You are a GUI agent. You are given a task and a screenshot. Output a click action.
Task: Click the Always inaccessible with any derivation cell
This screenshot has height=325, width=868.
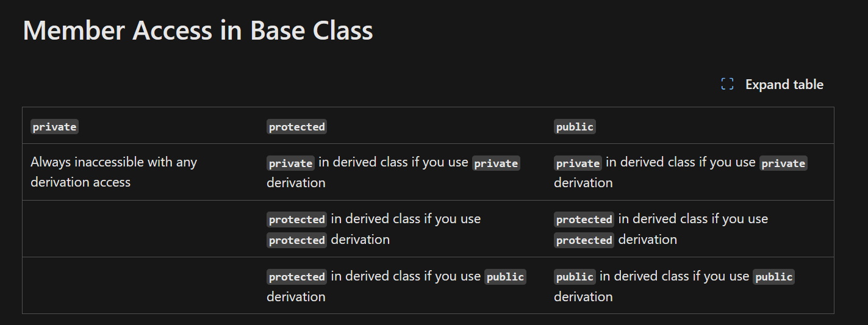[114, 172]
